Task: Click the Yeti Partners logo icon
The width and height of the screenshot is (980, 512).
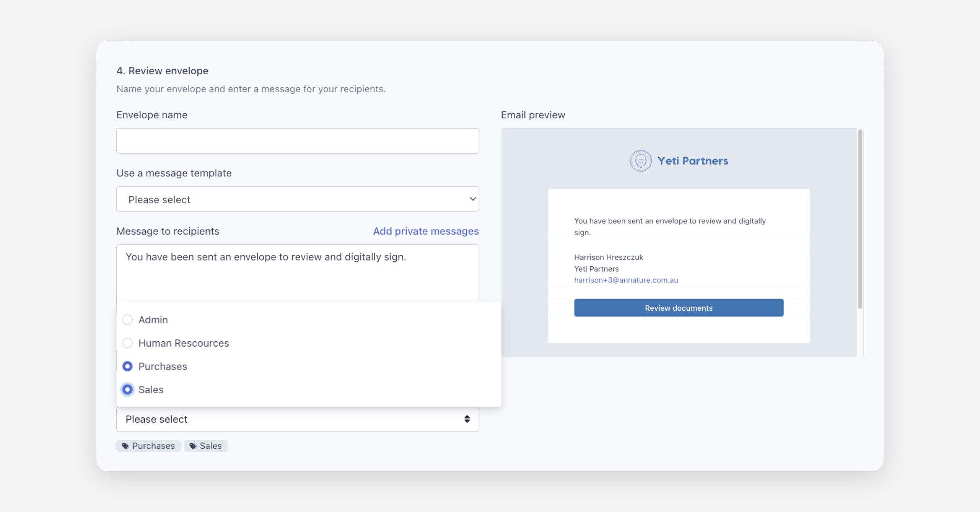Action: 640,161
